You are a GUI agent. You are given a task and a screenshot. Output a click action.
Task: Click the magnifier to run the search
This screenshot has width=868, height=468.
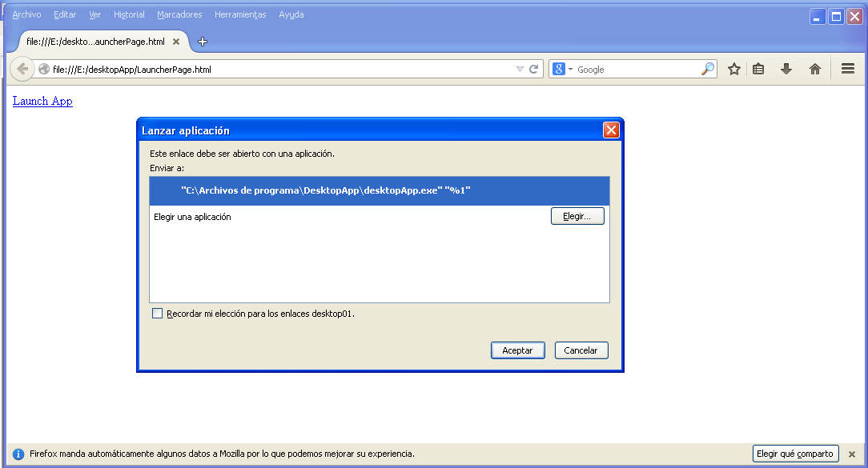pyautogui.click(x=708, y=69)
